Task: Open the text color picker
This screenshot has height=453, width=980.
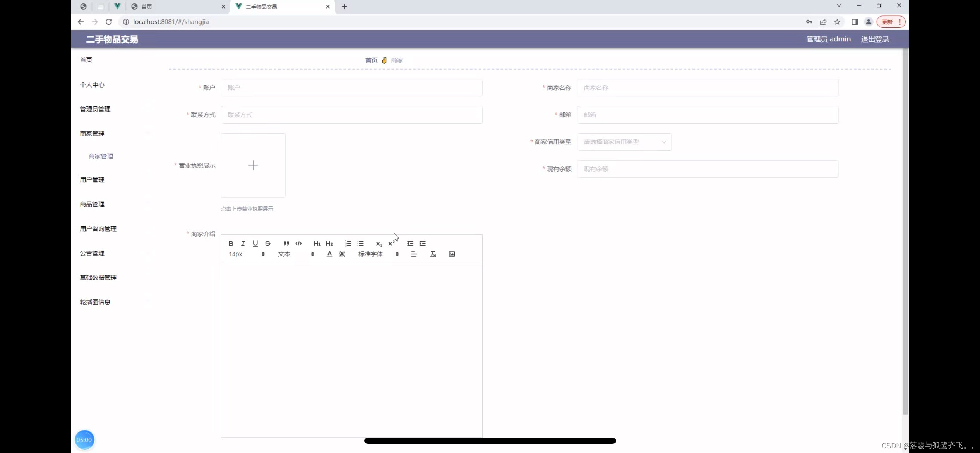Action: tap(329, 254)
